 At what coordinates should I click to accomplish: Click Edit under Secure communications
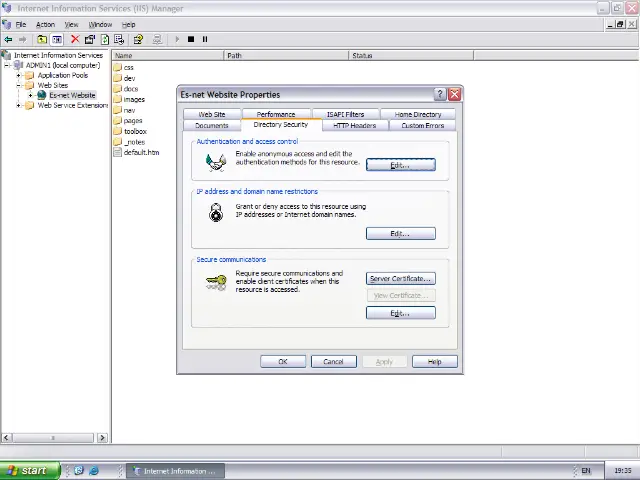pos(400,313)
